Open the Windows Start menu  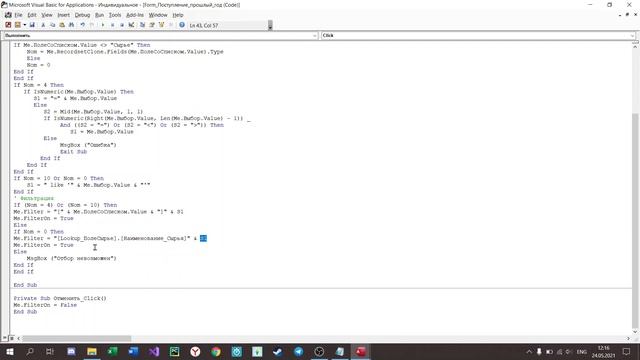point(9,351)
